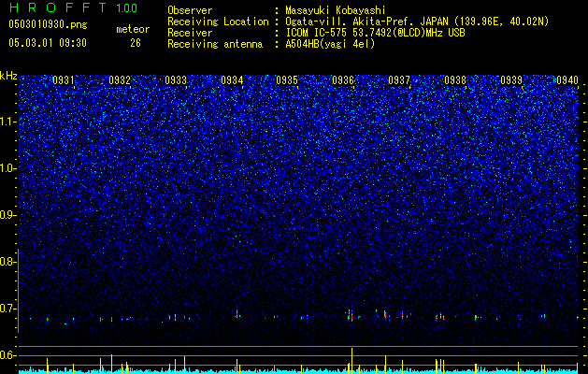Click observer name Masayuki Kobayashi
Viewport: 588px width, 374px height.
point(336,10)
